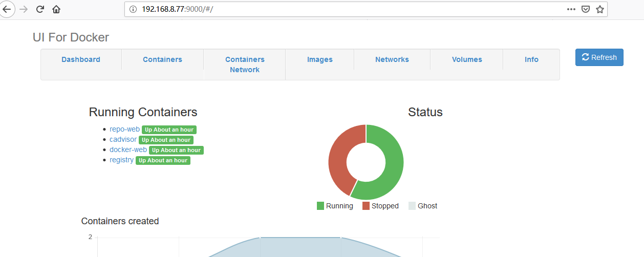Click the green Running legend swatch
644x257 pixels.
(x=320, y=206)
